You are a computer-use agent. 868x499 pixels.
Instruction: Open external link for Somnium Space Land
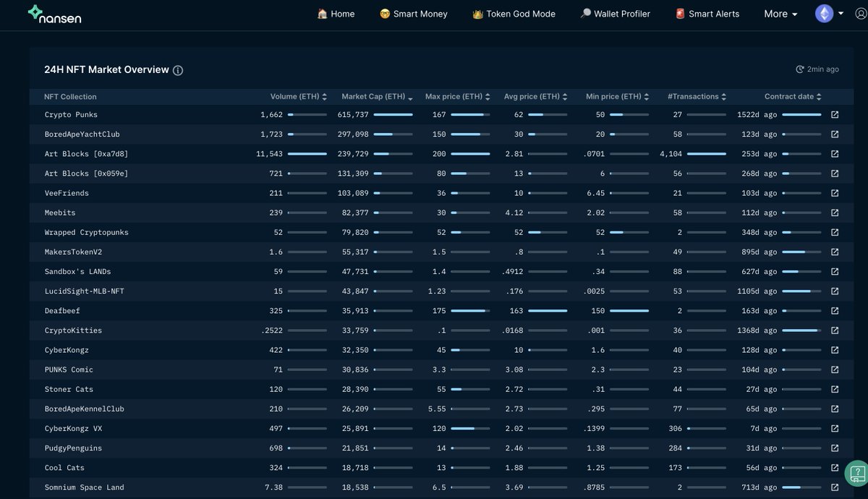tap(835, 487)
